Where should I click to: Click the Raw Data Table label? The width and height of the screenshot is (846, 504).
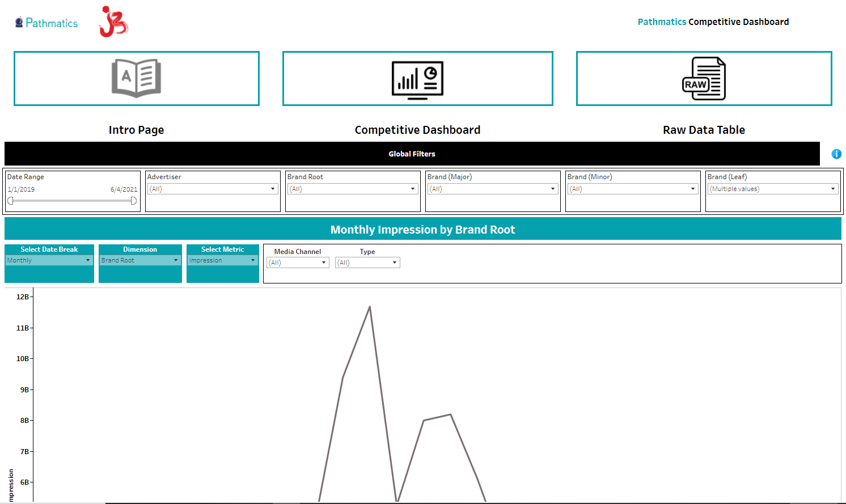704,130
